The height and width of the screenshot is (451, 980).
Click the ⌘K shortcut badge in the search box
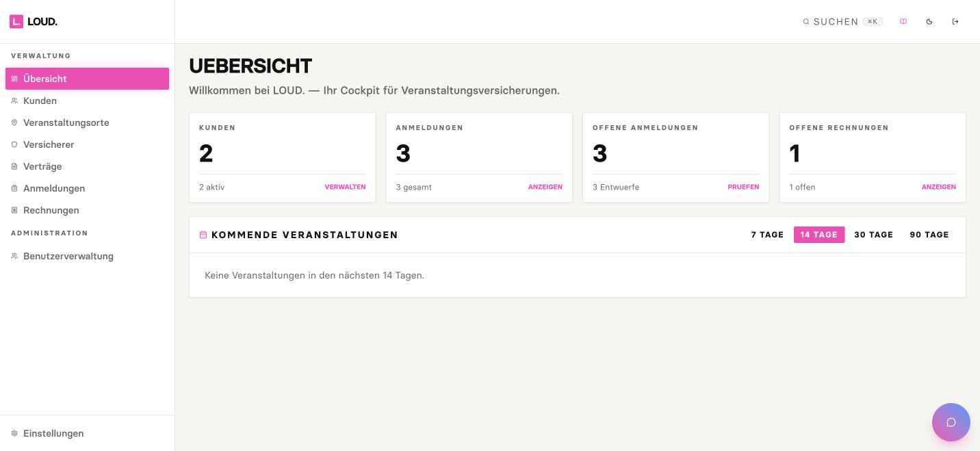pyautogui.click(x=873, y=22)
